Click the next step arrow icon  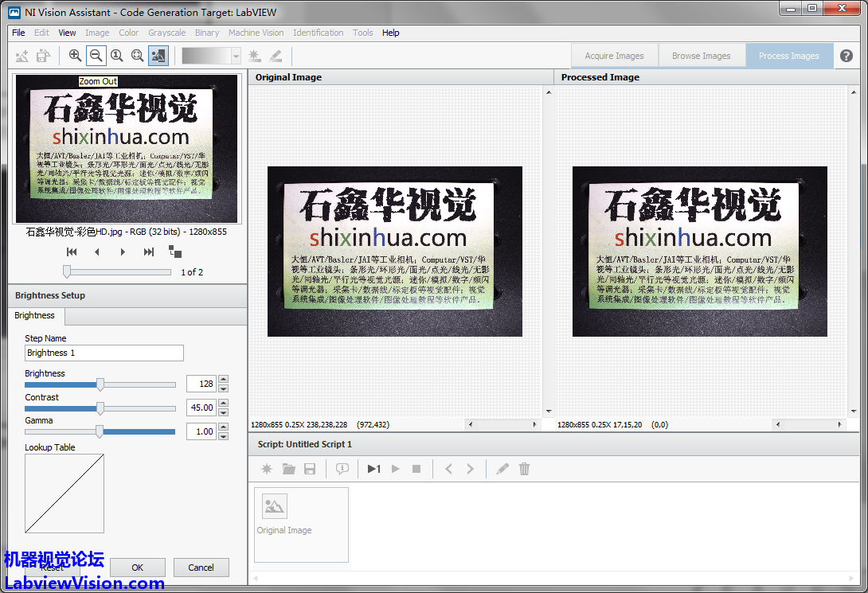[470, 469]
